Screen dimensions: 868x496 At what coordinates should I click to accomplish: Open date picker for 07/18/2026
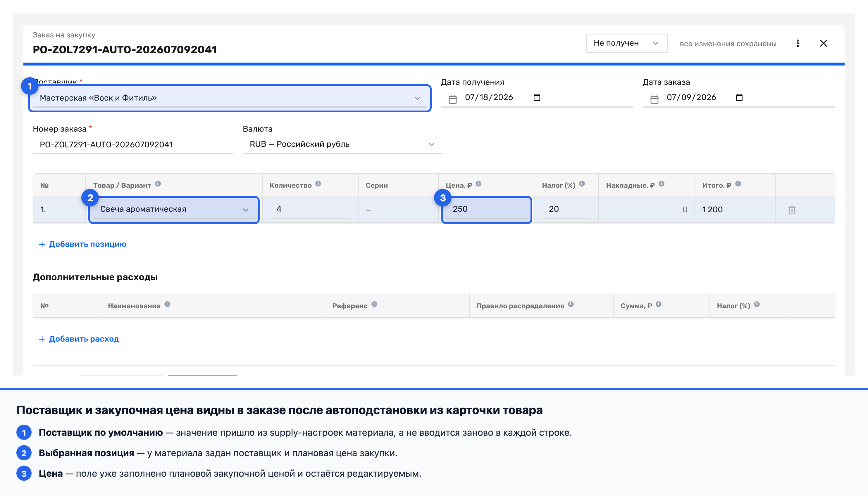coord(537,97)
